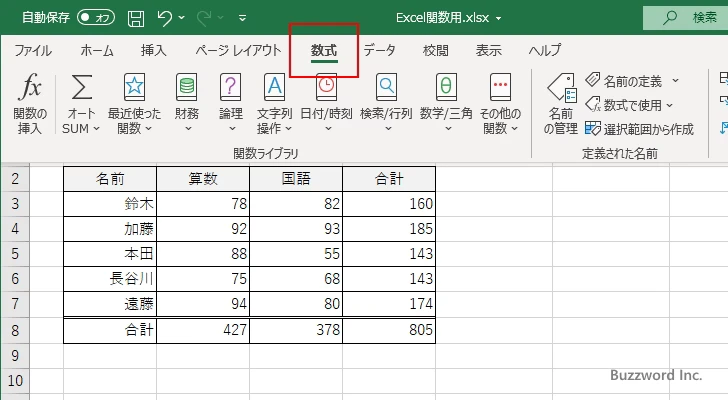Click the 名前の定義 tag icon

592,80
